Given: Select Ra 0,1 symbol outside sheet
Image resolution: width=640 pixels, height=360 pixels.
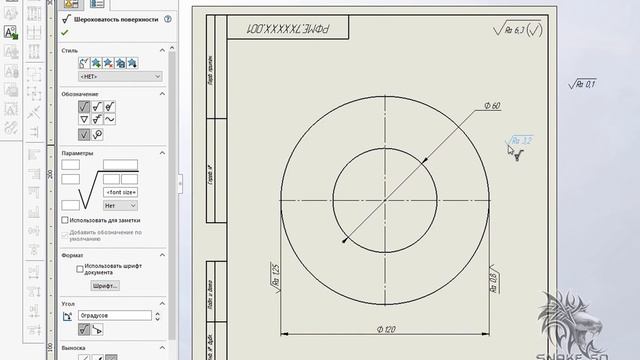Looking at the screenshot, I should [582, 84].
